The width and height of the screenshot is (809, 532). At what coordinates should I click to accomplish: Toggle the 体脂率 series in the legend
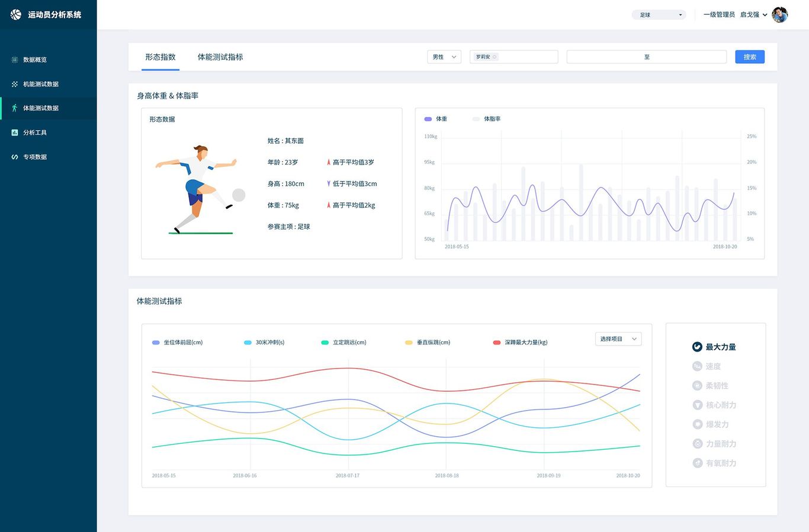pos(486,119)
